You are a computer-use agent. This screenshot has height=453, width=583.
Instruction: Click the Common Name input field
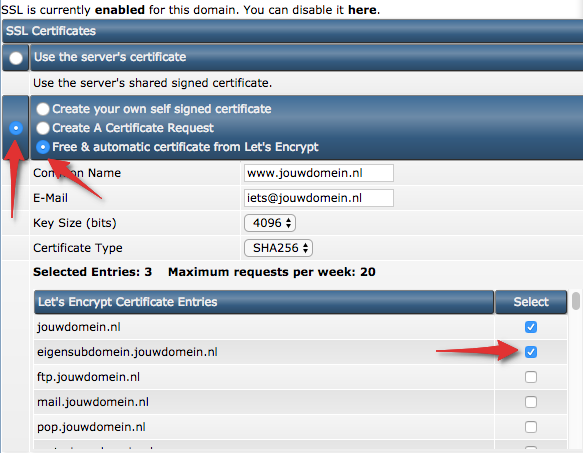click(319, 173)
